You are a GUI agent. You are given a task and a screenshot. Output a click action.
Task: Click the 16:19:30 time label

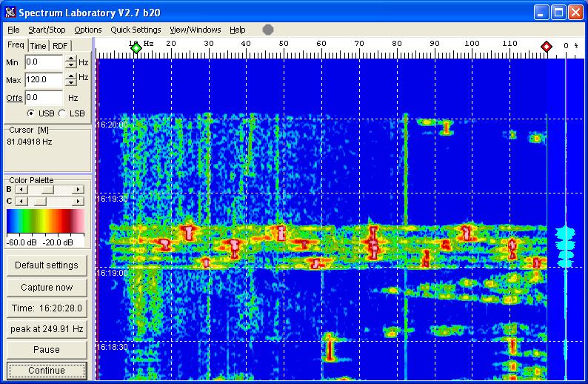[x=112, y=199]
